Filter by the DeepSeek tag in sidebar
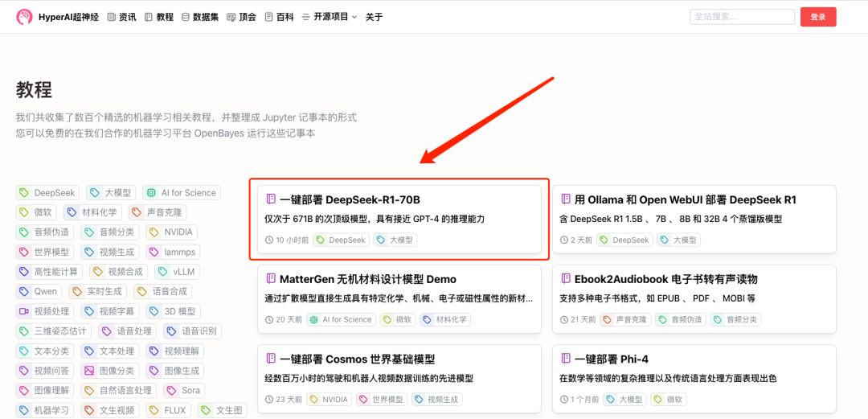Screen dimensions: 868x419 [x=47, y=193]
